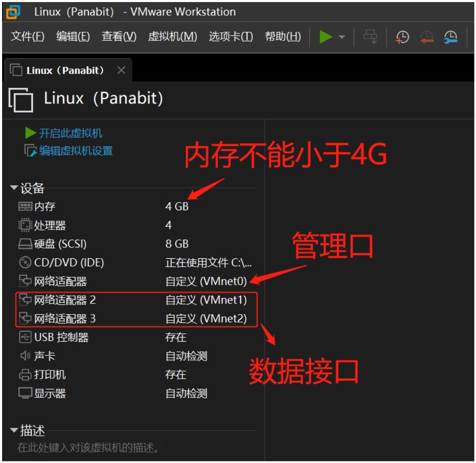
Task: Click the 自动检测 value for 声卡
Action: [187, 356]
